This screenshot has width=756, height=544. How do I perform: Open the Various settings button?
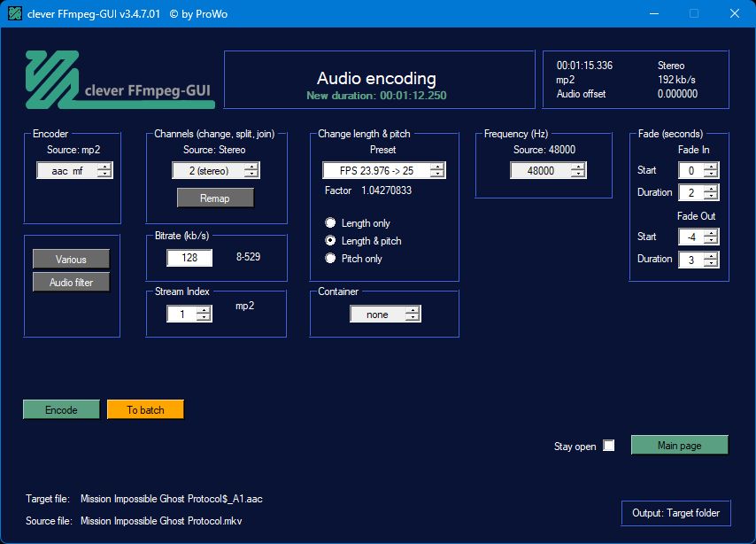pos(72,260)
